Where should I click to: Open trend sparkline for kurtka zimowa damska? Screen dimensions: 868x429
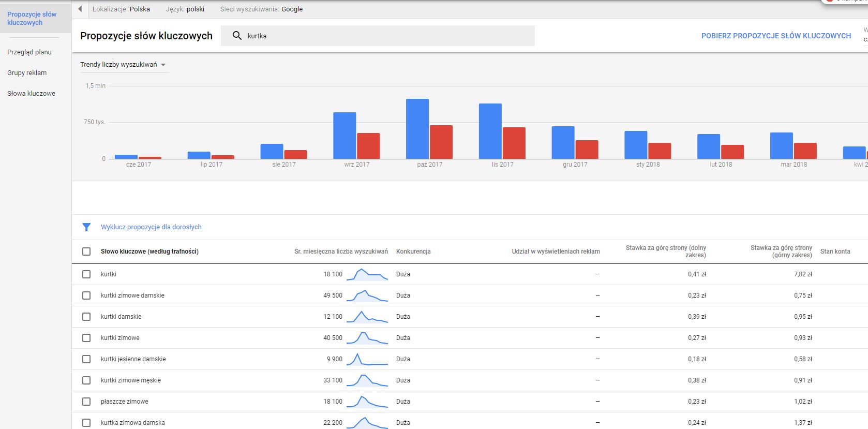(367, 423)
